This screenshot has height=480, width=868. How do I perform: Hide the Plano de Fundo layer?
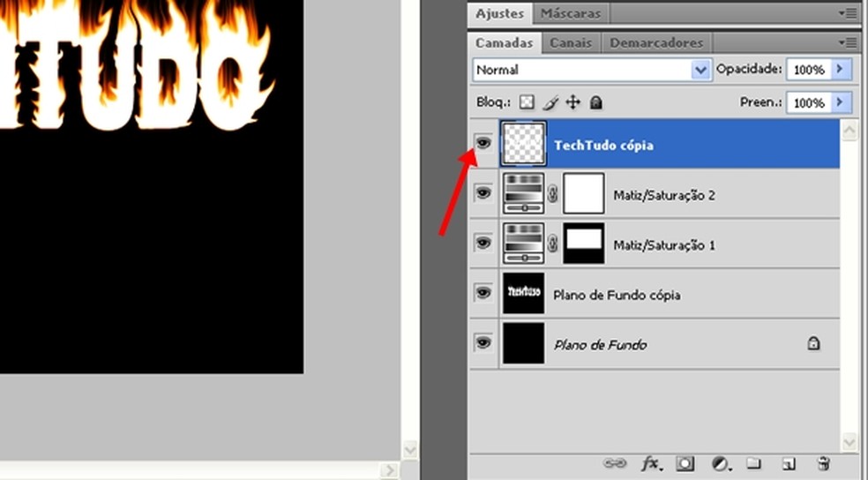pyautogui.click(x=483, y=343)
